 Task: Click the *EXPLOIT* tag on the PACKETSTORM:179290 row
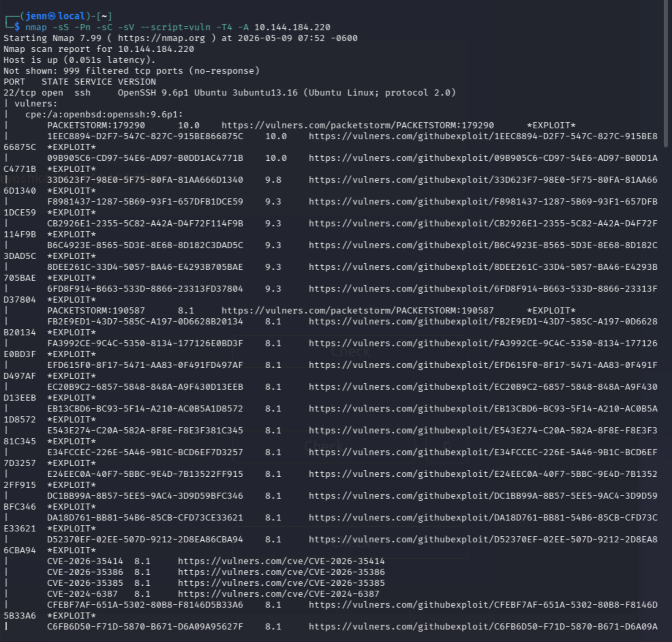551,125
